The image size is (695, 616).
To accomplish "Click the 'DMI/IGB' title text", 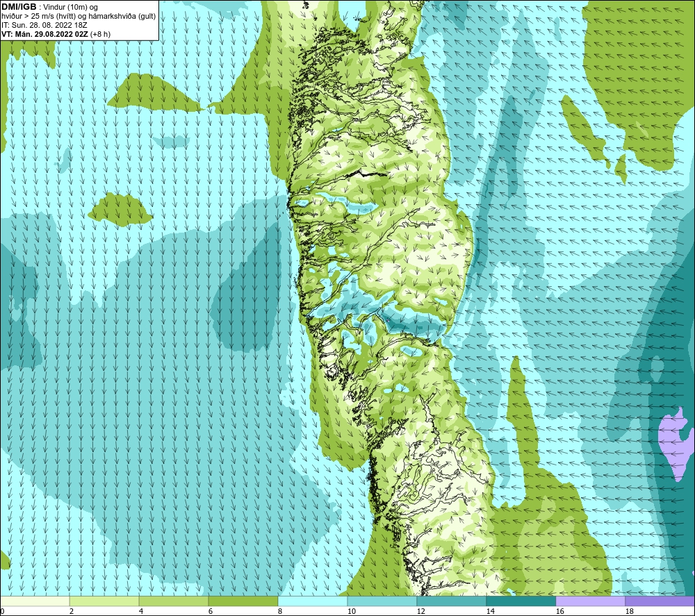I will (19, 7).
